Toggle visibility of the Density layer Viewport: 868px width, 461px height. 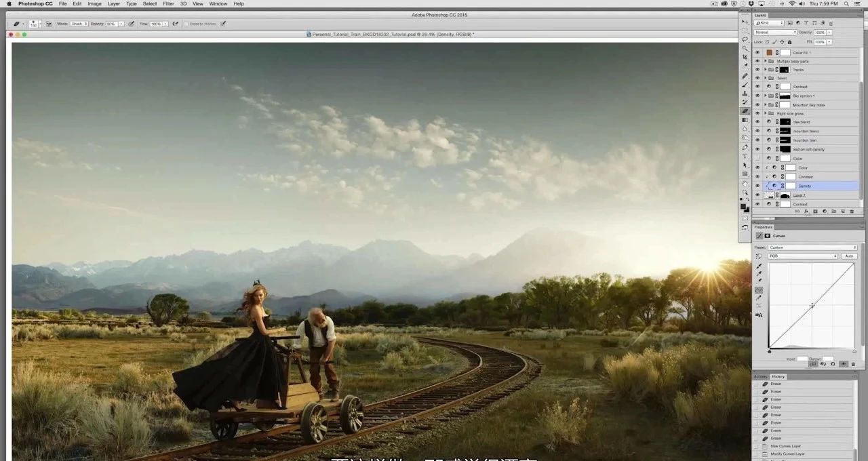(x=757, y=186)
